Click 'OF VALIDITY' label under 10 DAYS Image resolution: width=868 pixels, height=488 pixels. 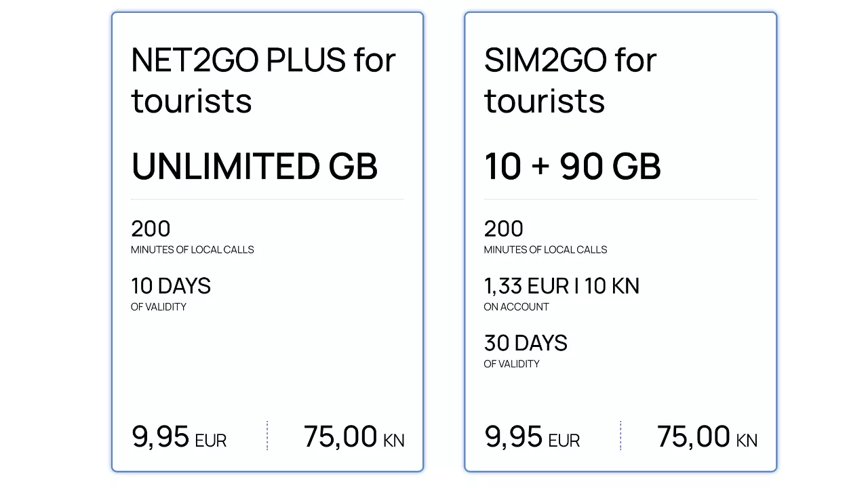[x=159, y=307]
